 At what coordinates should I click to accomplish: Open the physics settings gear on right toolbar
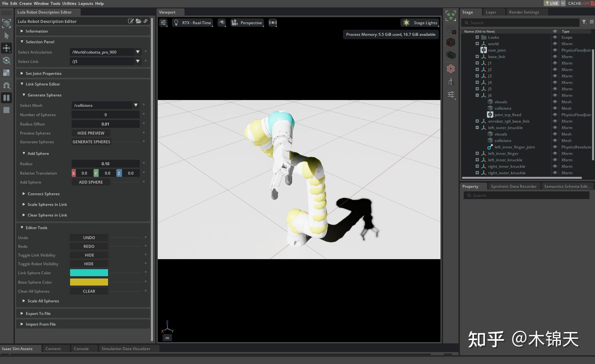click(450, 68)
